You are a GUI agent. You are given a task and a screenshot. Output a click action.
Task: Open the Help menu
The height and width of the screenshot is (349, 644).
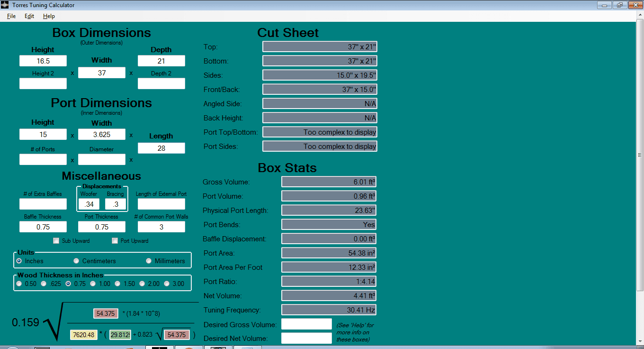[49, 16]
